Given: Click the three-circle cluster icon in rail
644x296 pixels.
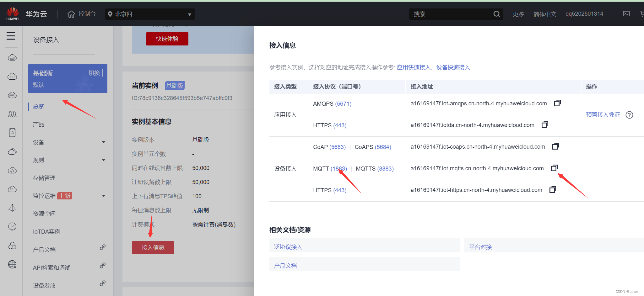Looking at the screenshot, I should click(x=12, y=246).
